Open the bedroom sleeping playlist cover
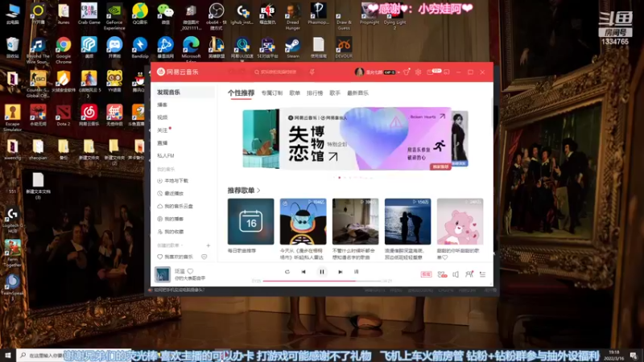This screenshot has width=644, height=362. (355, 222)
